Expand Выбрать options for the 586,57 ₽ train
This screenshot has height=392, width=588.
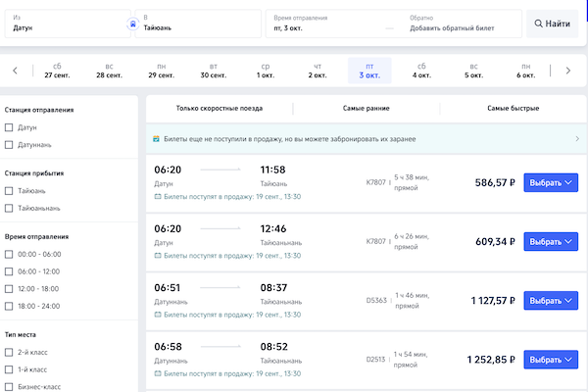point(551,182)
